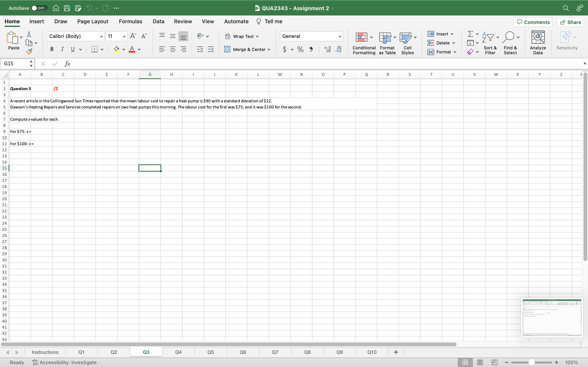The height and width of the screenshot is (367, 588).
Task: Switch to the Formulas ribbon tab
Action: point(130,21)
